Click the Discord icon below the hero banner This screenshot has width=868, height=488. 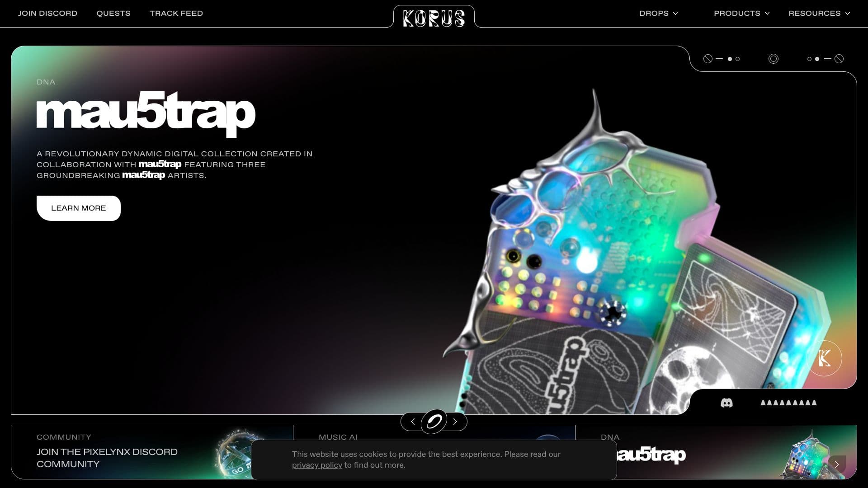pos(726,403)
